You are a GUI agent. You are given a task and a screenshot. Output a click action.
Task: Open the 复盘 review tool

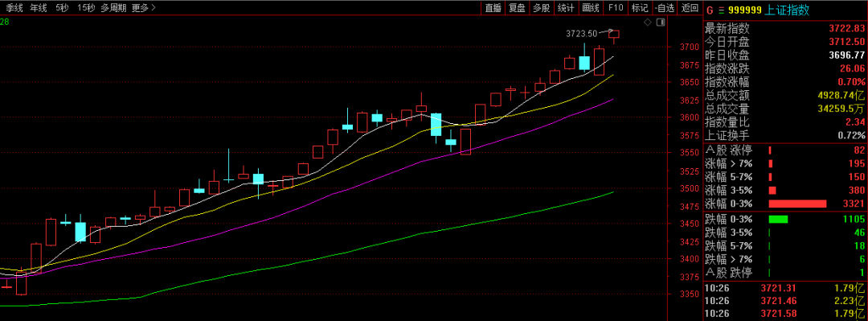coord(517,8)
